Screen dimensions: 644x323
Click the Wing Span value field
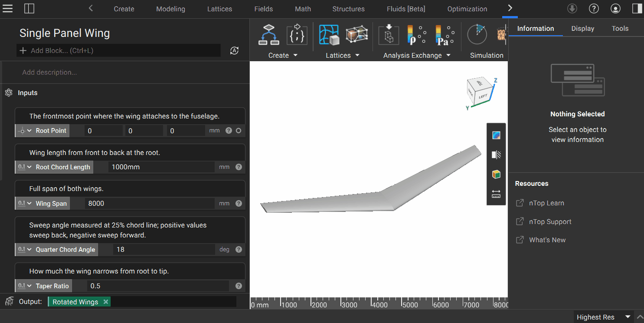(x=150, y=203)
